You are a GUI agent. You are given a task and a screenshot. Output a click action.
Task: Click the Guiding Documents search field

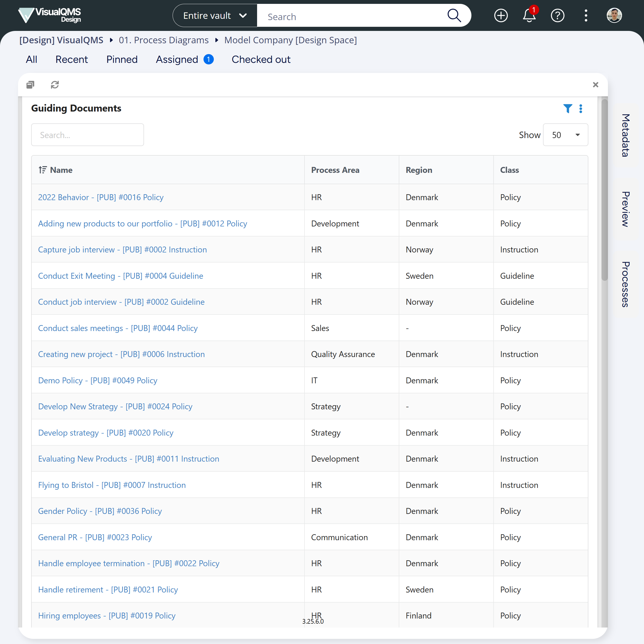(x=87, y=135)
